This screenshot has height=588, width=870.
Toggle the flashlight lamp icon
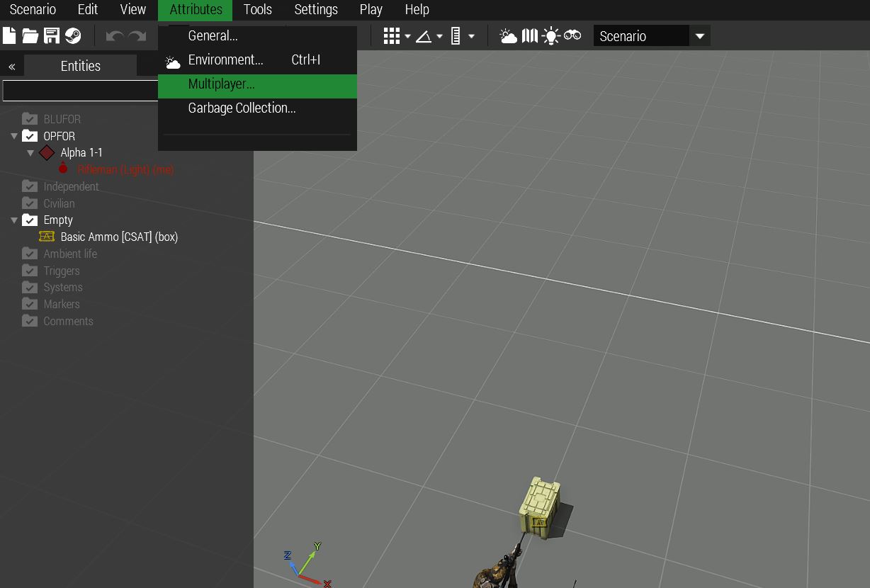[551, 36]
